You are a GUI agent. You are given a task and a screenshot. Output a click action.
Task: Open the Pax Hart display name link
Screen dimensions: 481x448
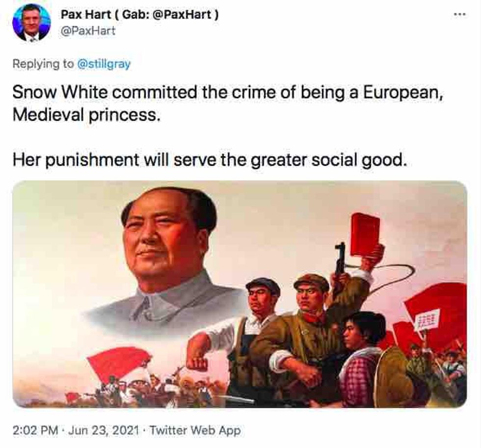pyautogui.click(x=139, y=14)
